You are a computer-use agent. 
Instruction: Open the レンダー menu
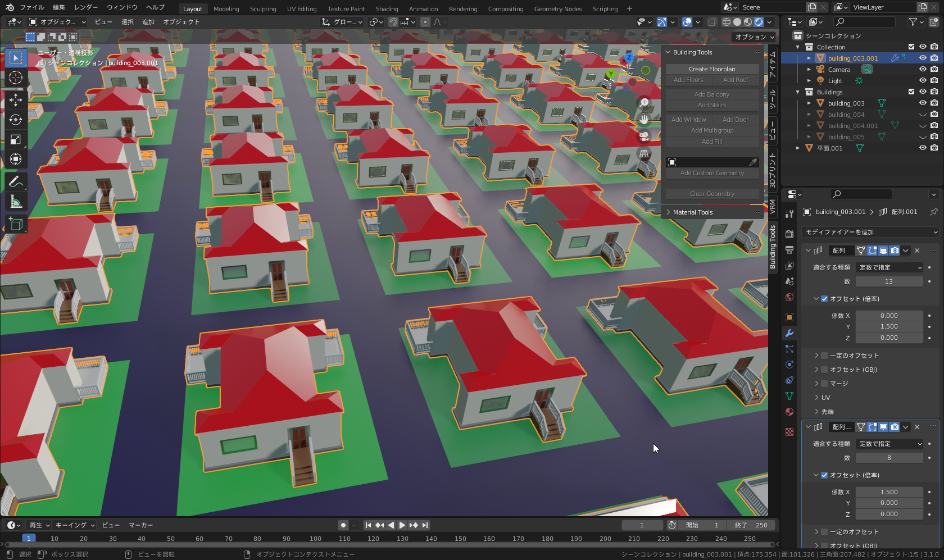(85, 7)
